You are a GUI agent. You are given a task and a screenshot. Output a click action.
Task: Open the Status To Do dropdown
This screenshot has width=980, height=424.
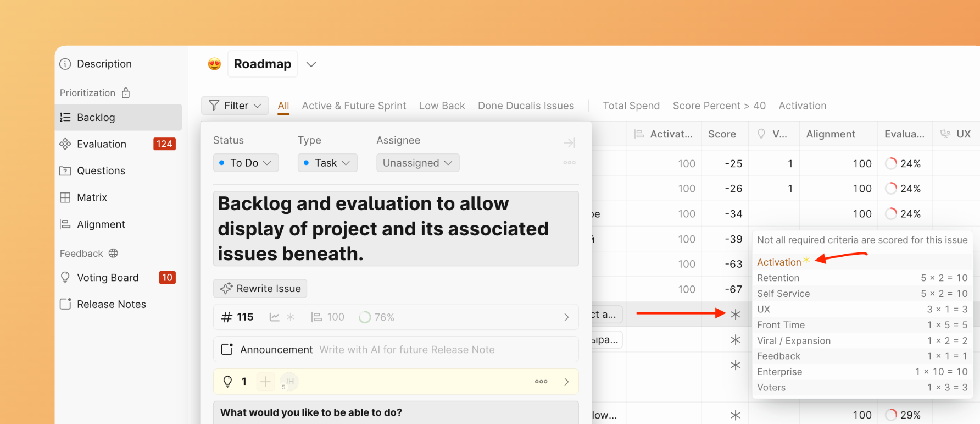[246, 163]
